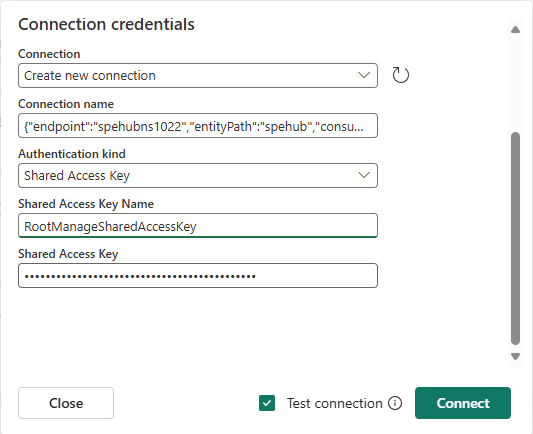This screenshot has width=533, height=434.
Task: Click the Test connection label text
Action: point(334,403)
